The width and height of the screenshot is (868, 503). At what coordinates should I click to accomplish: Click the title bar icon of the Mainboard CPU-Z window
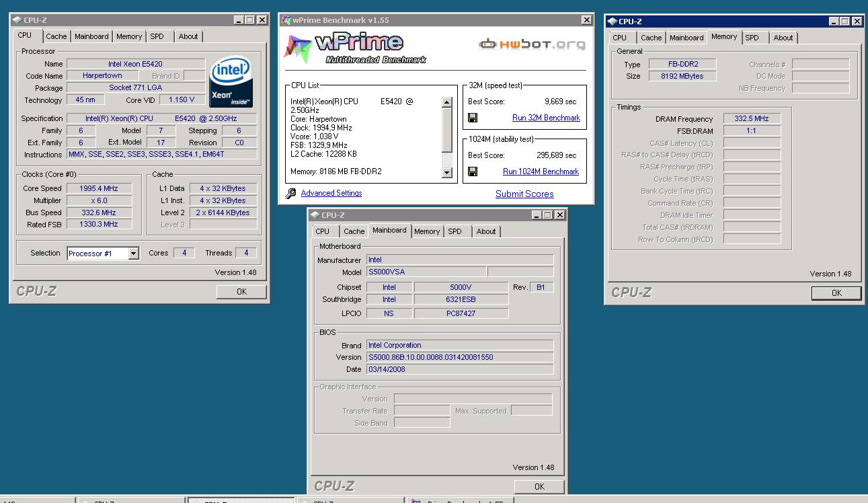(315, 215)
